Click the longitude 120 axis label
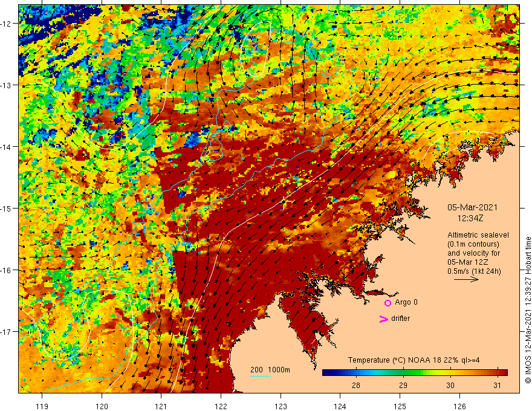The image size is (532, 411). coord(102,406)
